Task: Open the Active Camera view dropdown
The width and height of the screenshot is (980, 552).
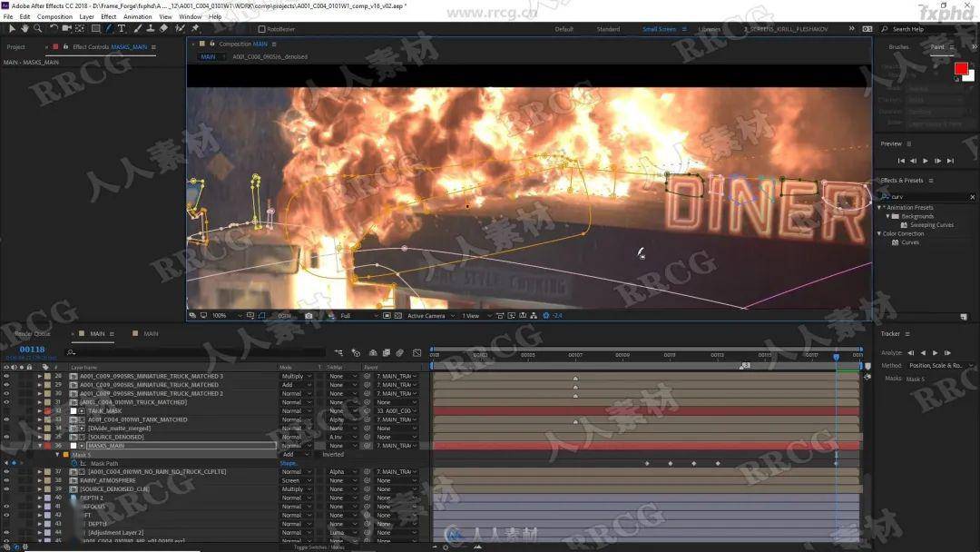Action: (428, 316)
